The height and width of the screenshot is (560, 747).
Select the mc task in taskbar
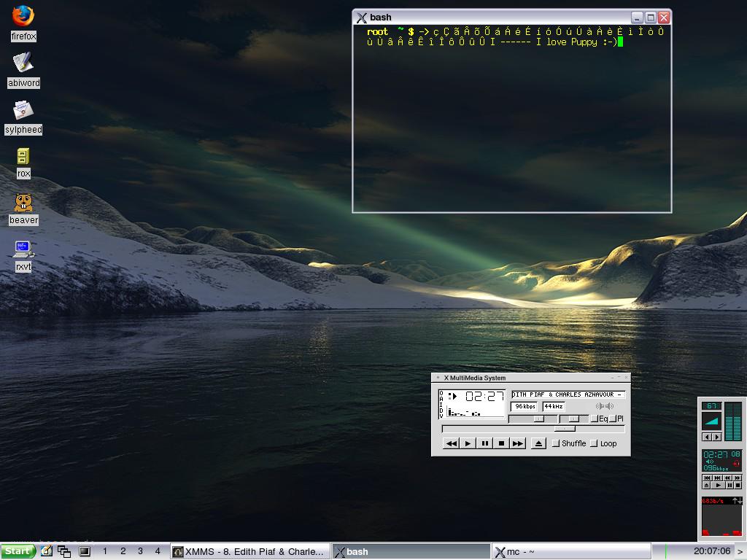click(x=571, y=551)
